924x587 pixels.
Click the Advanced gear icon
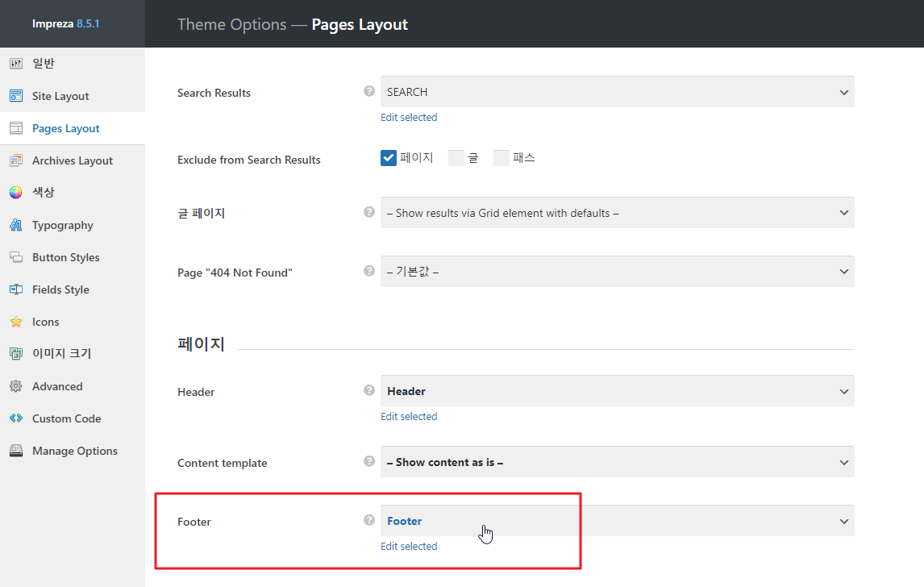(16, 386)
